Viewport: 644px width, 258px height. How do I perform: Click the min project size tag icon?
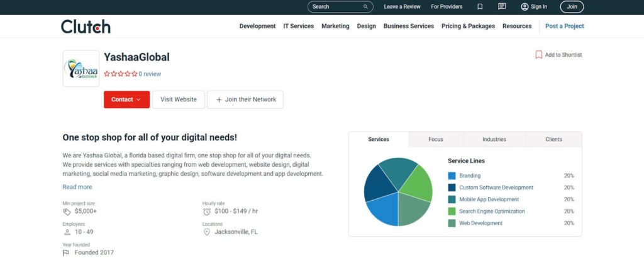(x=67, y=211)
